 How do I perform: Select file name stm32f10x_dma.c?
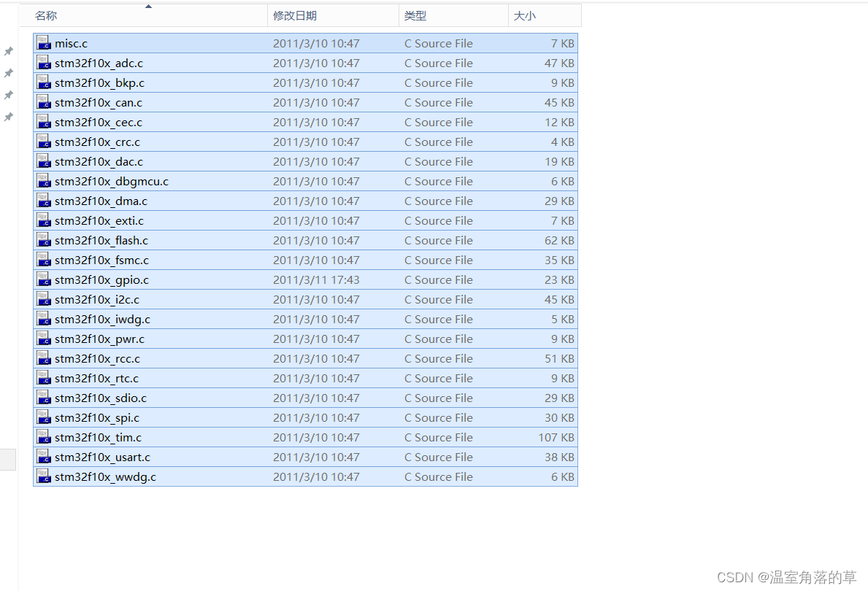[x=101, y=201]
